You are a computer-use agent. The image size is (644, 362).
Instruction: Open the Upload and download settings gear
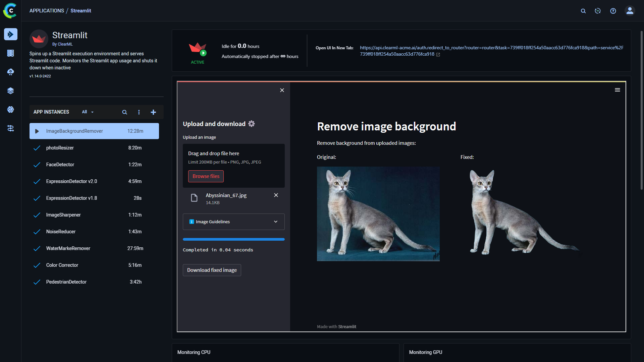251,124
